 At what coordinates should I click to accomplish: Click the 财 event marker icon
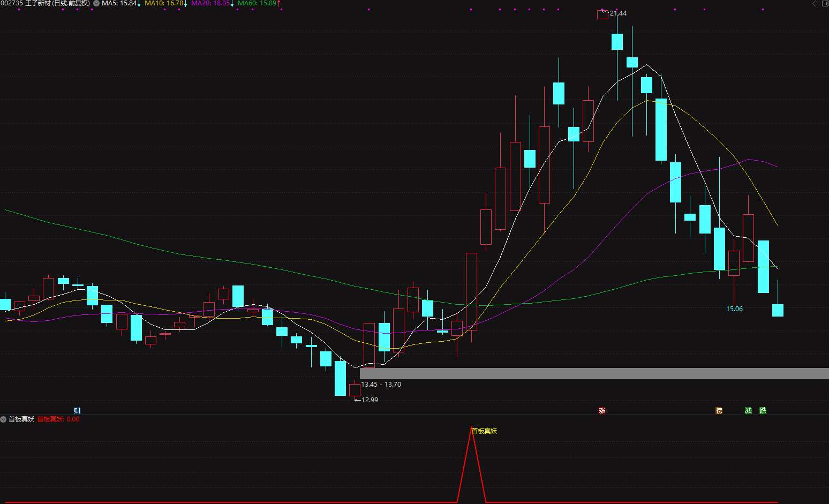pos(77,411)
